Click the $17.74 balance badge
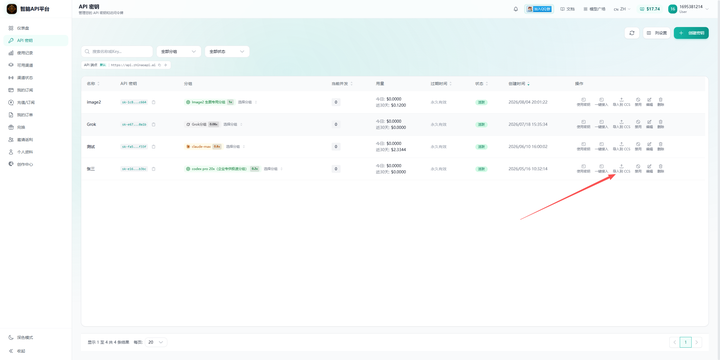The width and height of the screenshot is (720, 360). coord(650,9)
